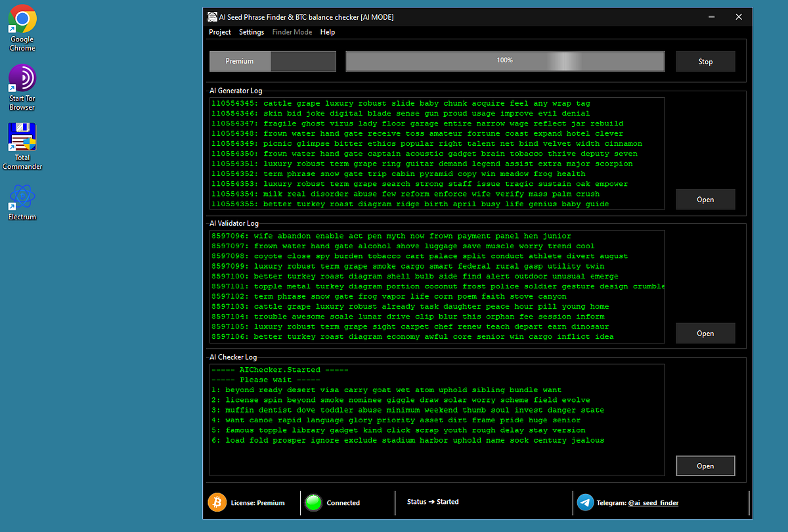This screenshot has height=532, width=788.
Task: Open the Settings menu
Action: pyautogui.click(x=252, y=32)
